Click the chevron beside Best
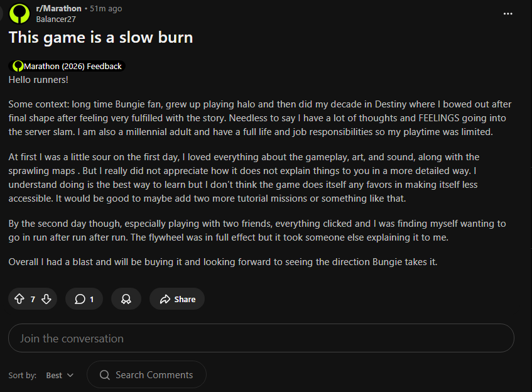This screenshot has height=392, width=532. [70, 375]
